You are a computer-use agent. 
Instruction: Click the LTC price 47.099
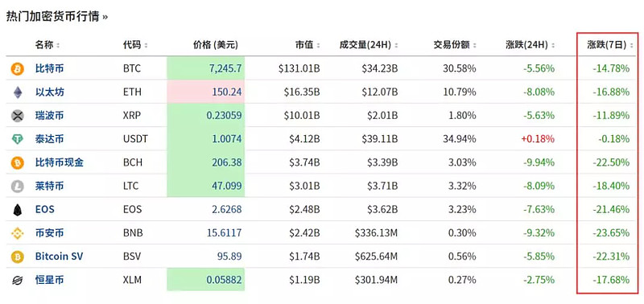(227, 187)
